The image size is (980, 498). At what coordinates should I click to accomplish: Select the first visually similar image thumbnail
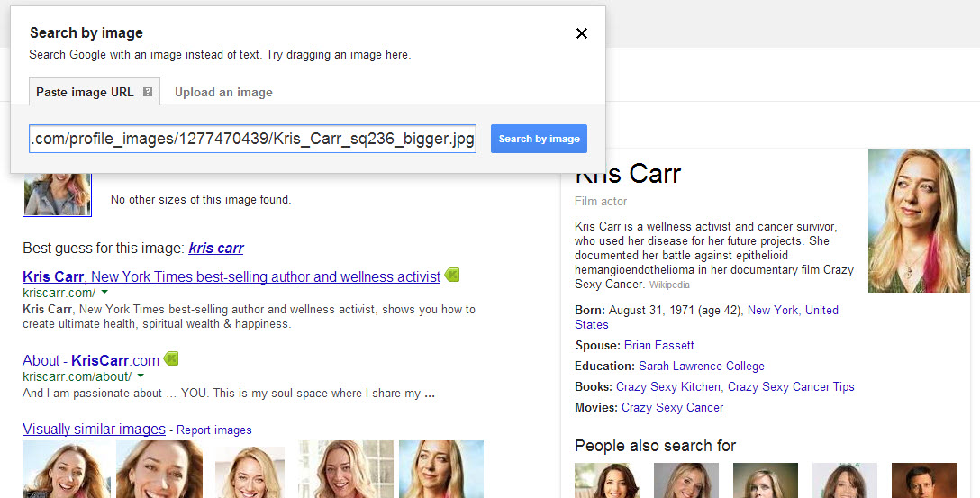tap(67, 468)
